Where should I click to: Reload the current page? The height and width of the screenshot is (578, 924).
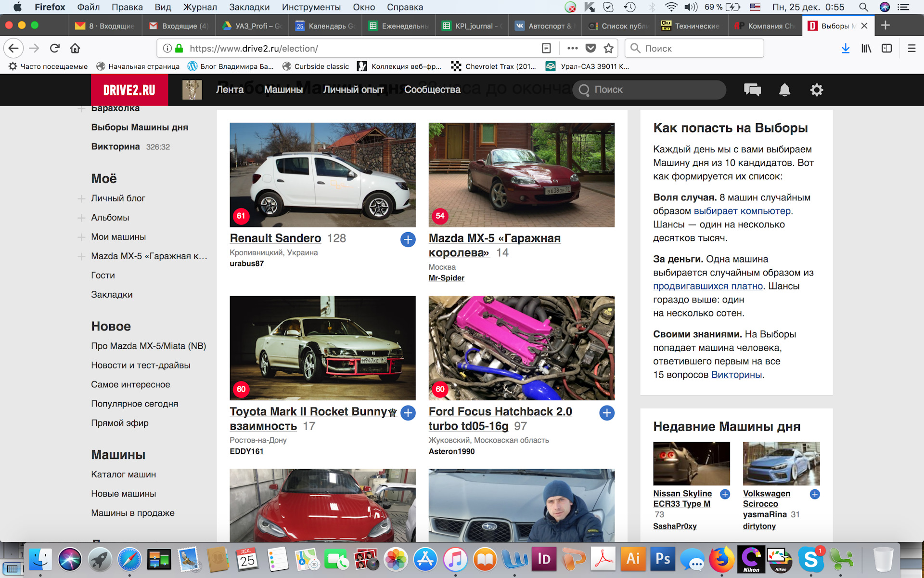tap(54, 48)
